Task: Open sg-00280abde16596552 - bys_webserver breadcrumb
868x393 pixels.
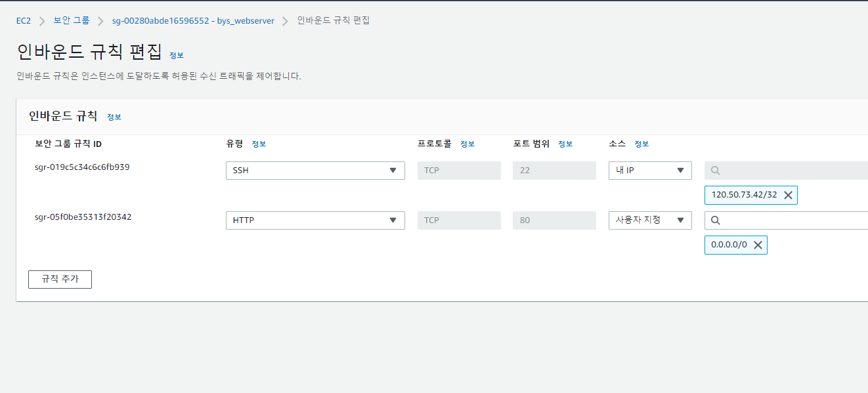Action: point(193,20)
